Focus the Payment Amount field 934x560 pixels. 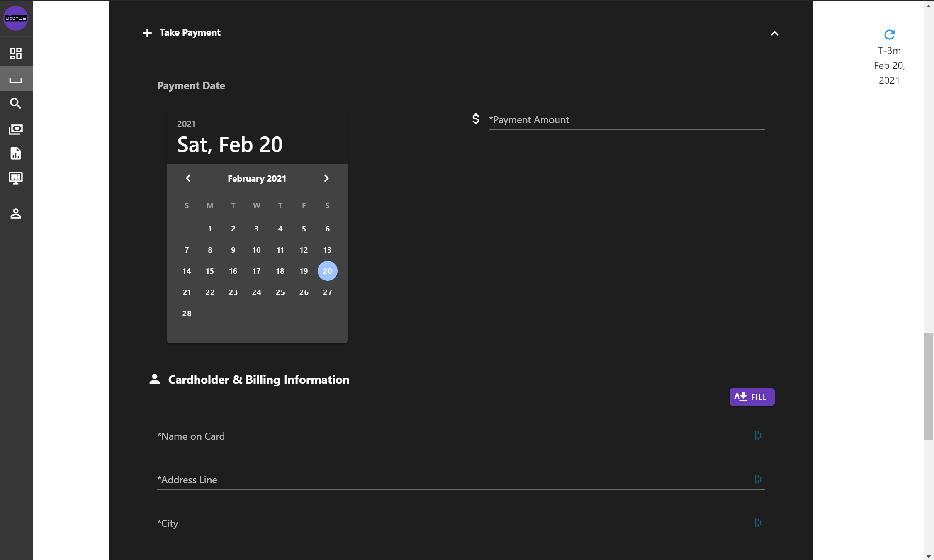pyautogui.click(x=626, y=120)
